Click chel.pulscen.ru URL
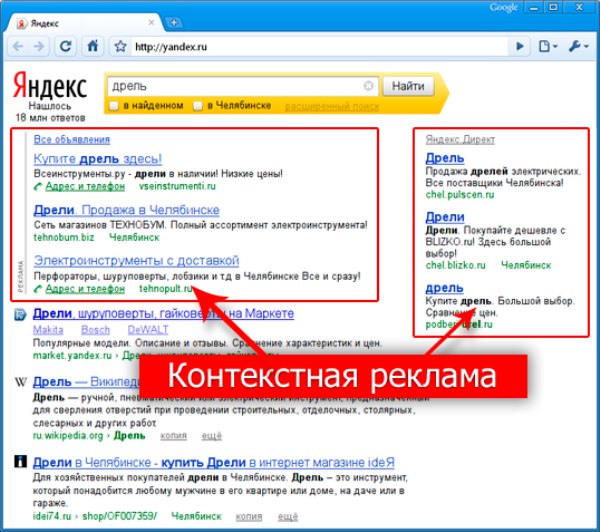 460,195
